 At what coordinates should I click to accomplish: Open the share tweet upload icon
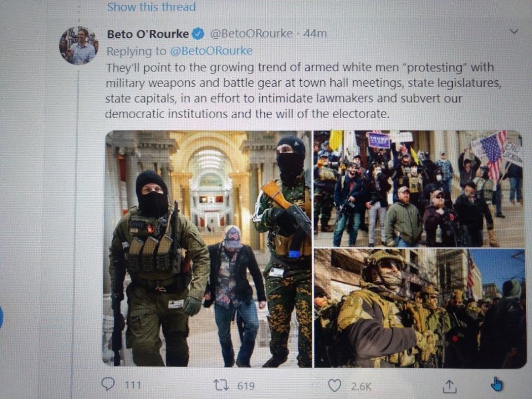click(449, 386)
